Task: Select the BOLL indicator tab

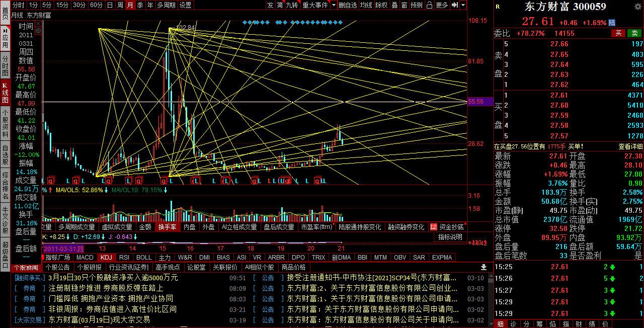Action: pyautogui.click(x=144, y=257)
